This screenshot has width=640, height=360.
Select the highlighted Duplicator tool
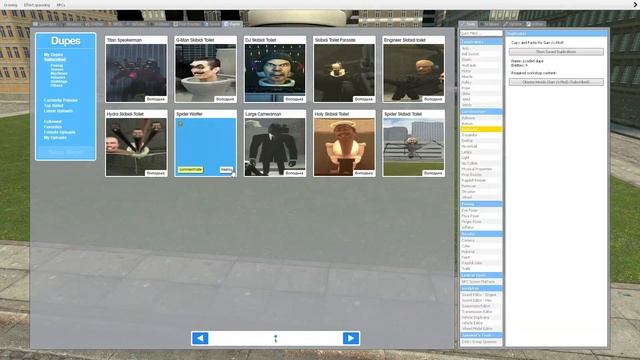tap(481, 129)
